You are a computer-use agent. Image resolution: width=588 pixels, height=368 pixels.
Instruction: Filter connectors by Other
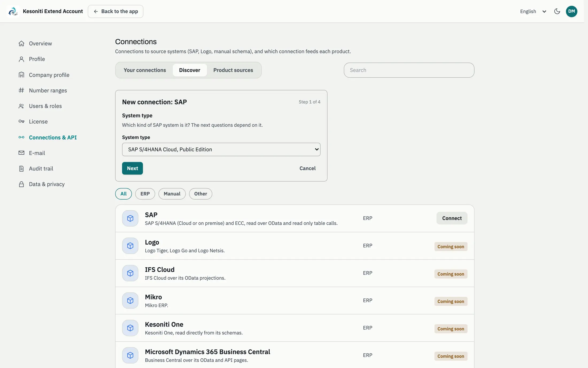200,194
